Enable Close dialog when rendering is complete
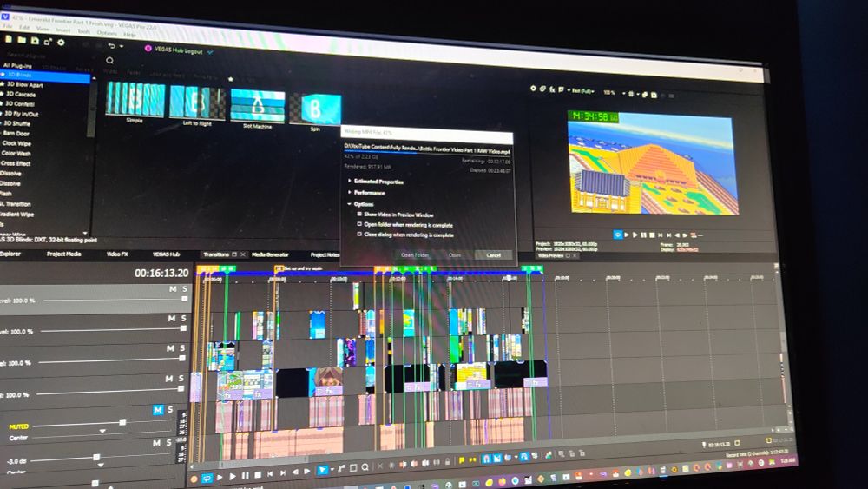 pos(359,235)
